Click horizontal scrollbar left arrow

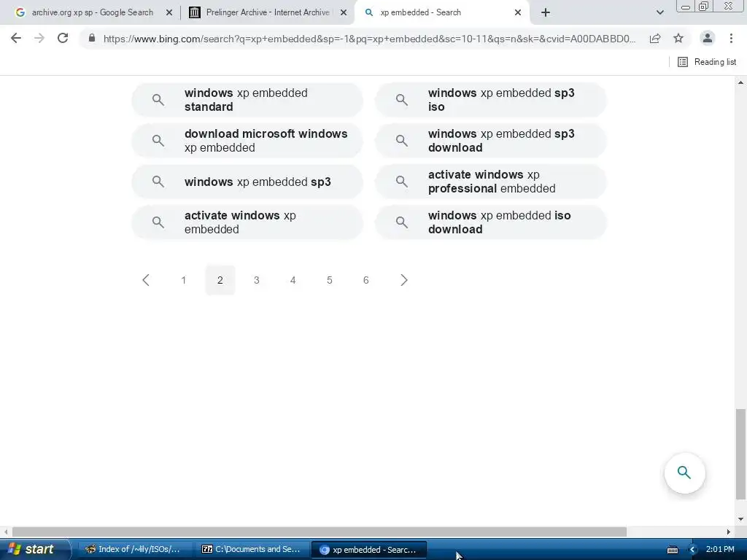point(6,532)
